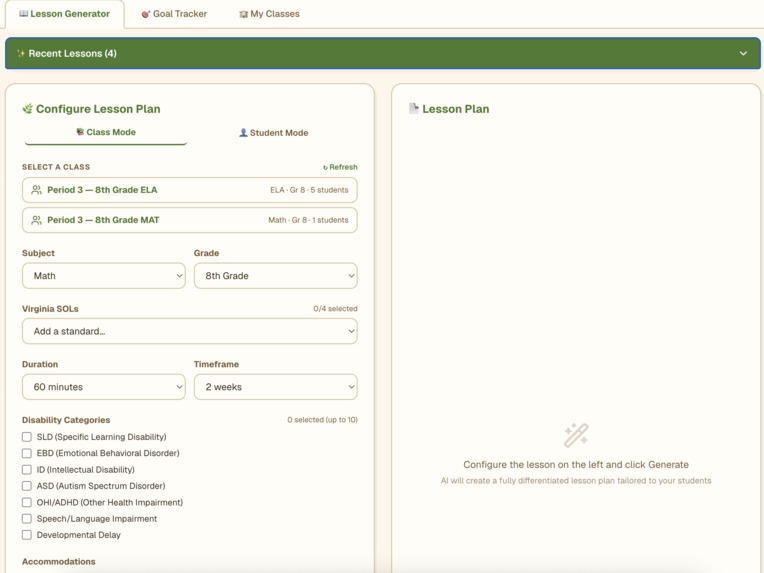The height and width of the screenshot is (573, 764).
Task: Check ASD (Autism Spectrum Disorder)
Action: tap(27, 486)
